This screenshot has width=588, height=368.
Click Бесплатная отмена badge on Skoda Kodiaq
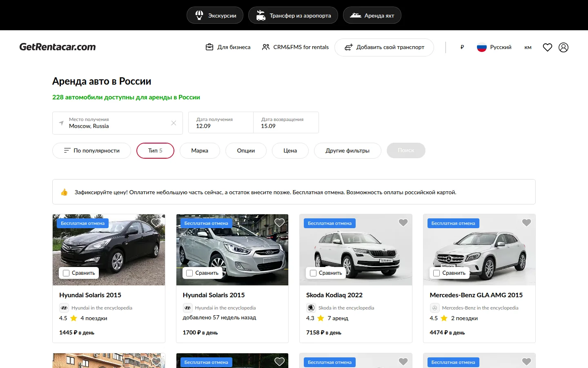(330, 223)
